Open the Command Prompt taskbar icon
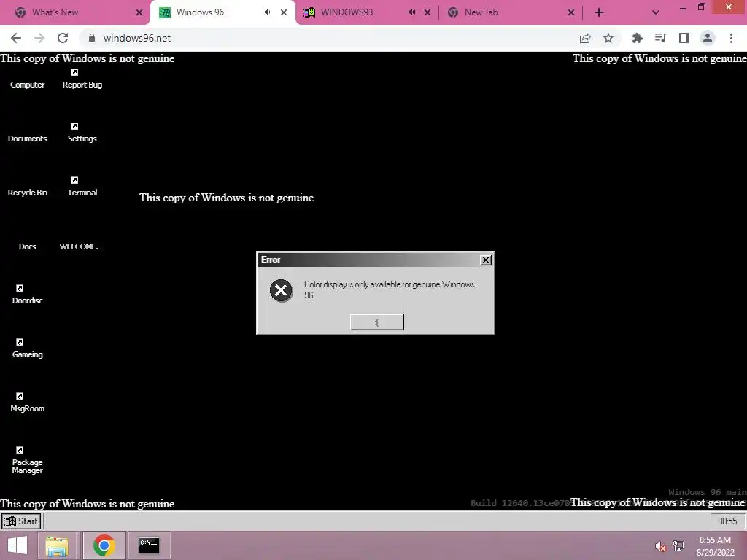The height and width of the screenshot is (560, 747). (149, 545)
